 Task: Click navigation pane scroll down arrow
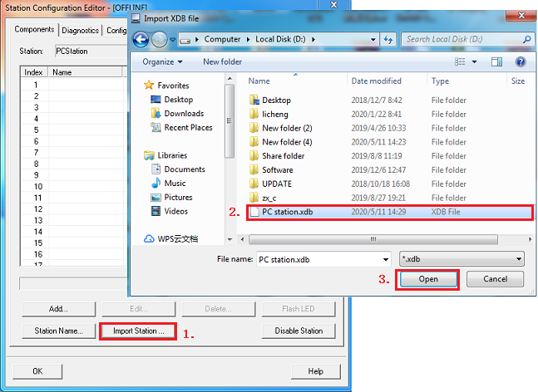tap(230, 239)
